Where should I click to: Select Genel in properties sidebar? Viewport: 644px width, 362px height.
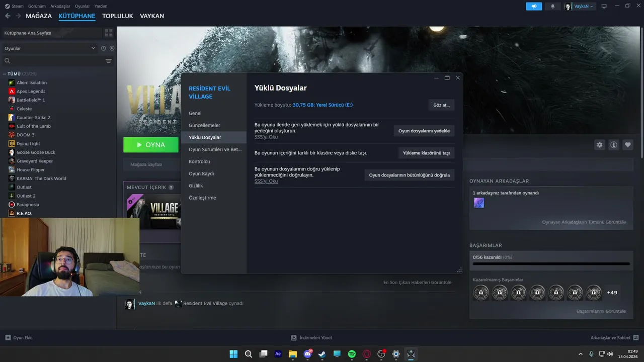click(214, 113)
